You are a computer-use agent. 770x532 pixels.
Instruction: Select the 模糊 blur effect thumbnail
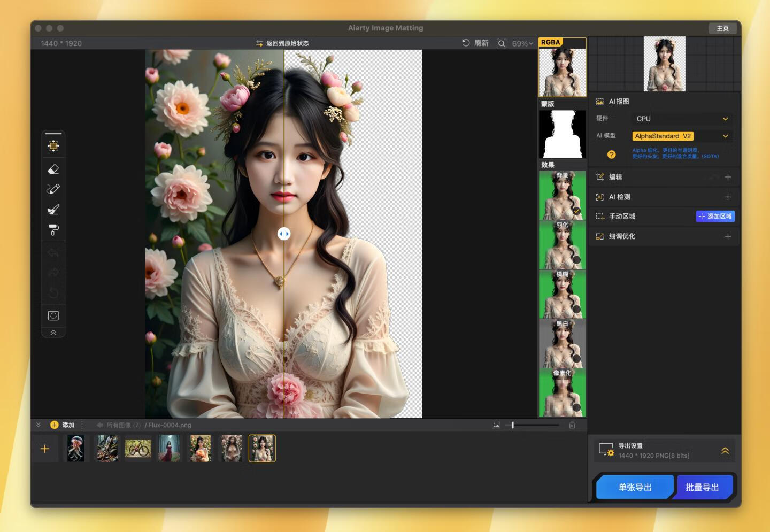click(562, 294)
